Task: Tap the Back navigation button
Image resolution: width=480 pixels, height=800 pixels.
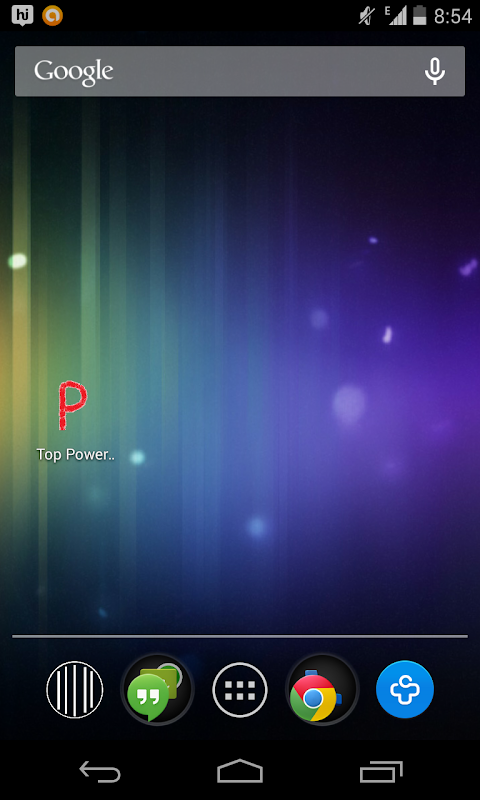Action: point(100,771)
